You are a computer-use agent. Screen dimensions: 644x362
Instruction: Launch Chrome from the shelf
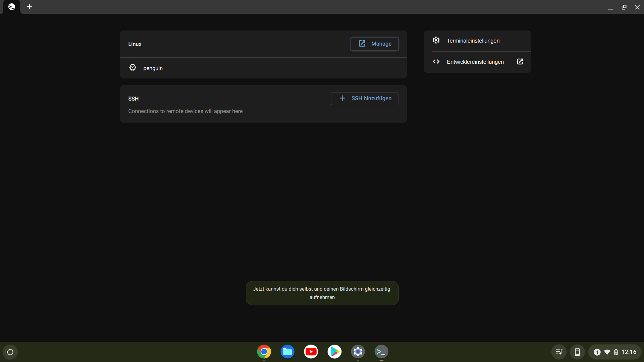[264, 352]
